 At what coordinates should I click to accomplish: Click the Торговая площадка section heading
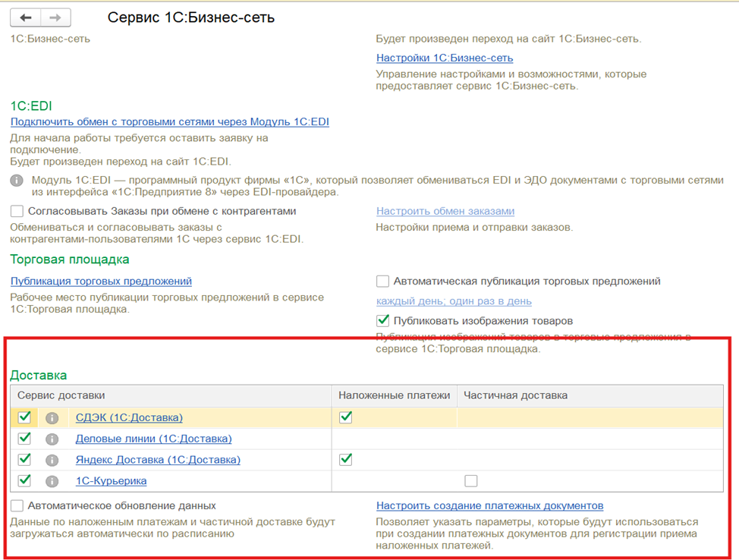coord(70,260)
